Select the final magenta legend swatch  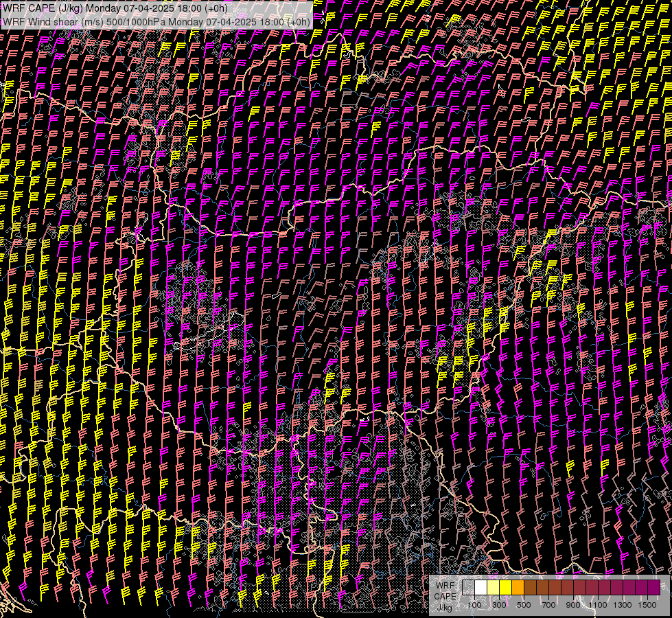point(653,588)
